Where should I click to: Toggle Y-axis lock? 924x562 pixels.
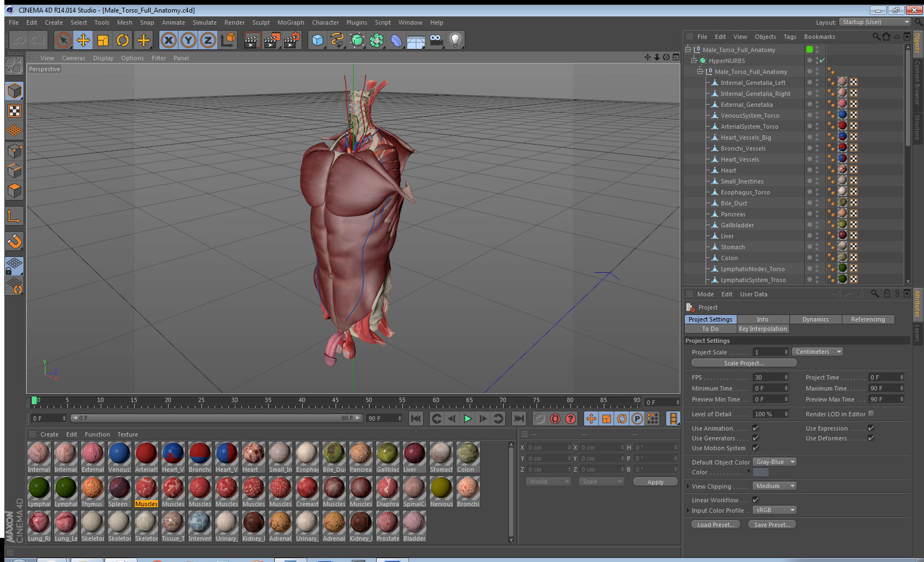point(188,40)
